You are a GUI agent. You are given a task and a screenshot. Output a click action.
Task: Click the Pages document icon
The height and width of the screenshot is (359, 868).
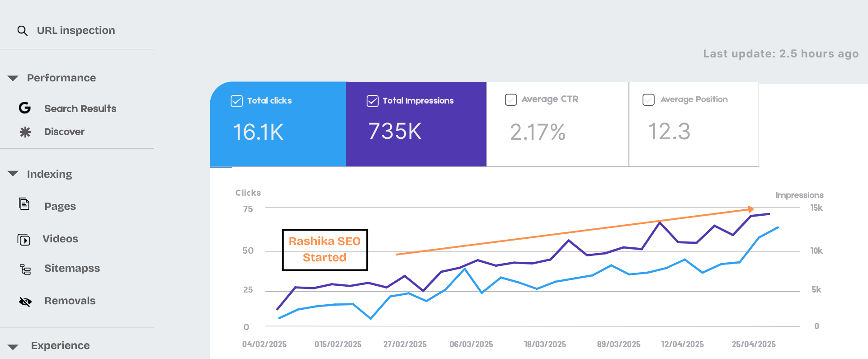click(24, 204)
